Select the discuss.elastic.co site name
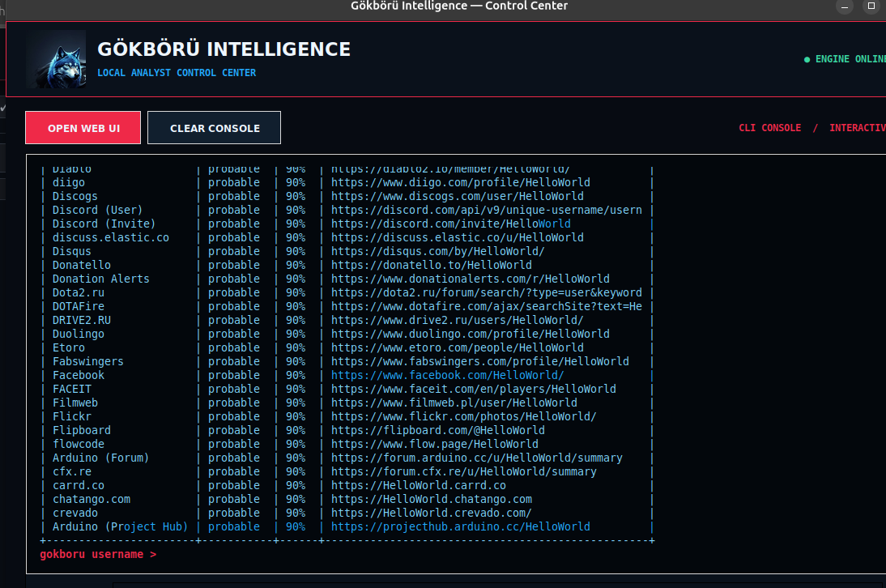The height and width of the screenshot is (588, 886). pyautogui.click(x=111, y=237)
